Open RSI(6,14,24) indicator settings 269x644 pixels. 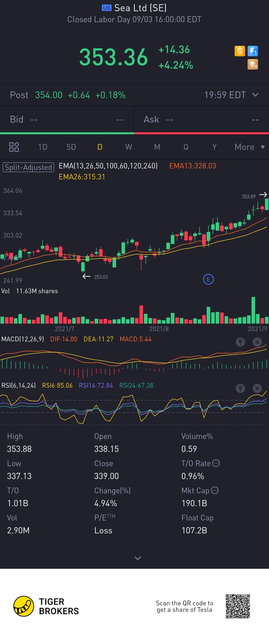pos(18,385)
